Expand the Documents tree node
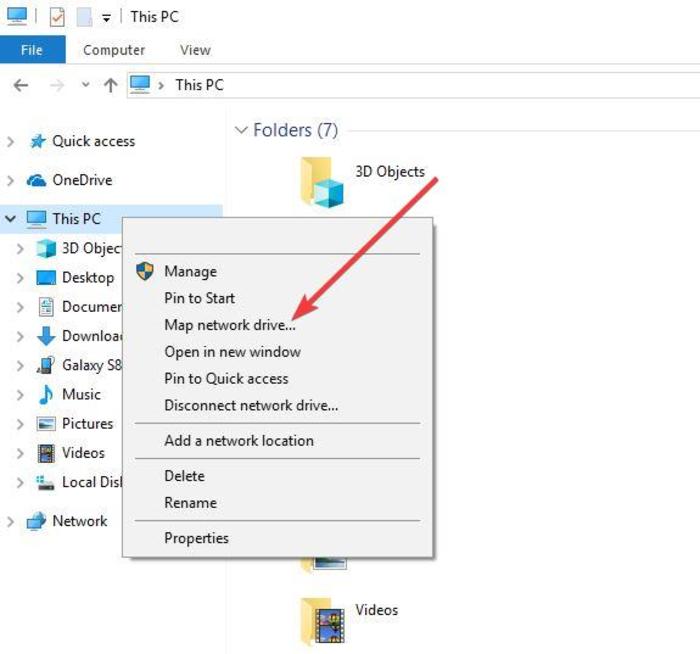 click(20, 307)
